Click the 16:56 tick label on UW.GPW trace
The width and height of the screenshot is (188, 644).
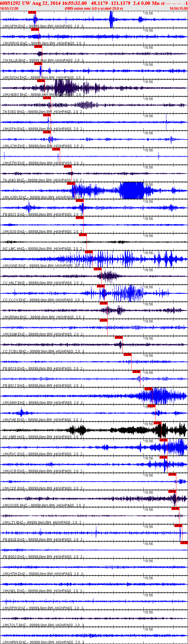coord(148,13)
